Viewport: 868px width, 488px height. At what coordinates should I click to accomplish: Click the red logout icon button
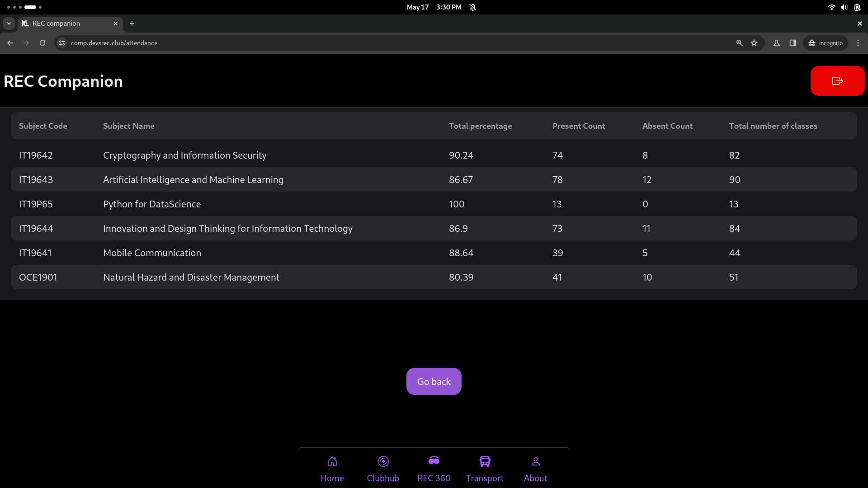click(837, 81)
